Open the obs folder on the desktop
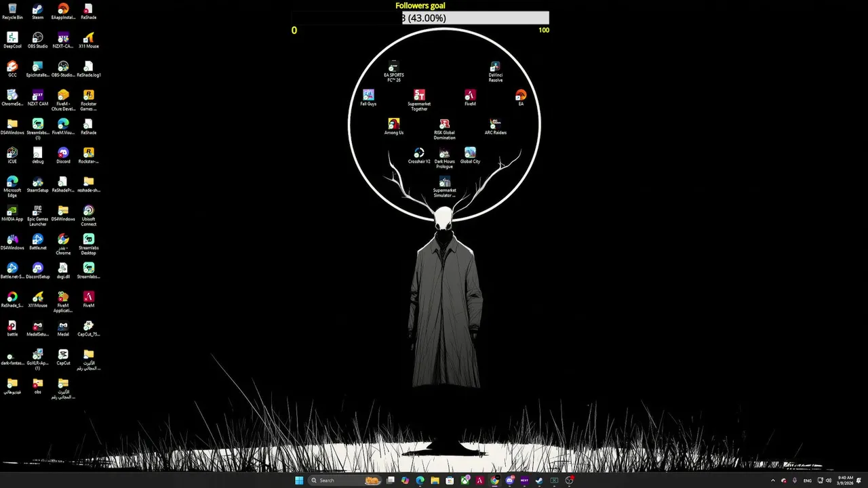 click(38, 386)
